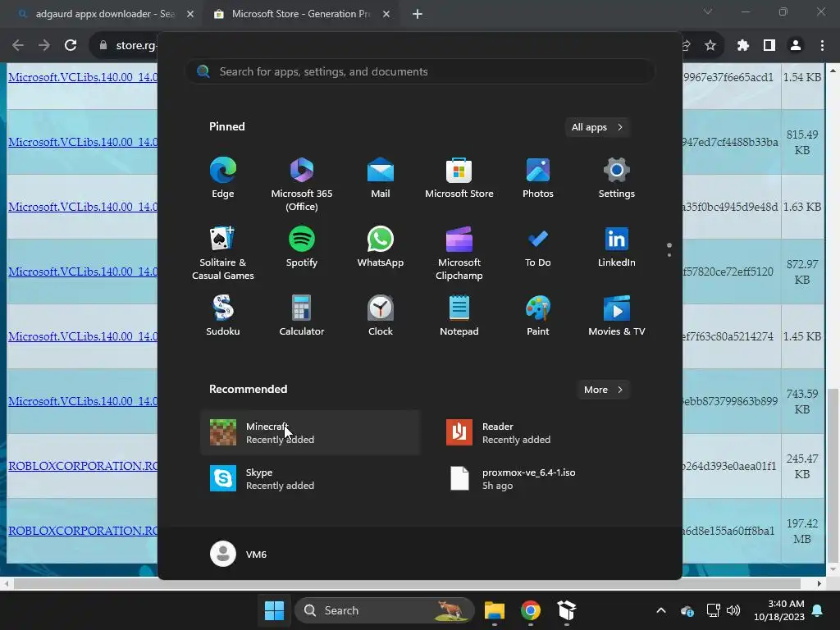Open Edge from pinned apps

coord(223,178)
